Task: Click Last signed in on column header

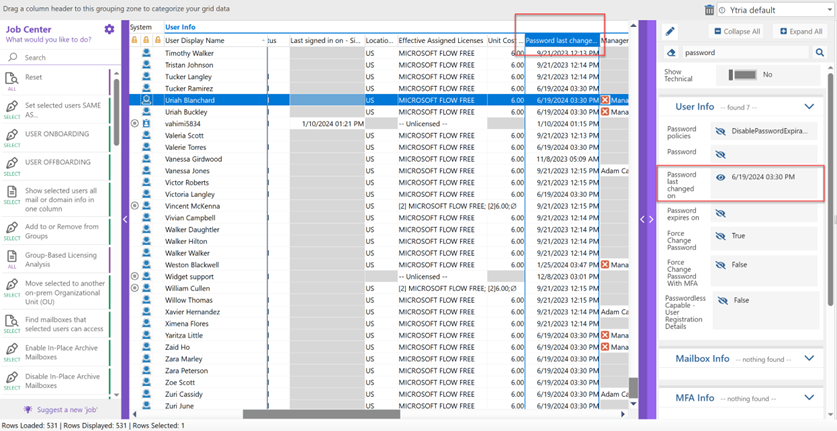Action: (x=326, y=41)
